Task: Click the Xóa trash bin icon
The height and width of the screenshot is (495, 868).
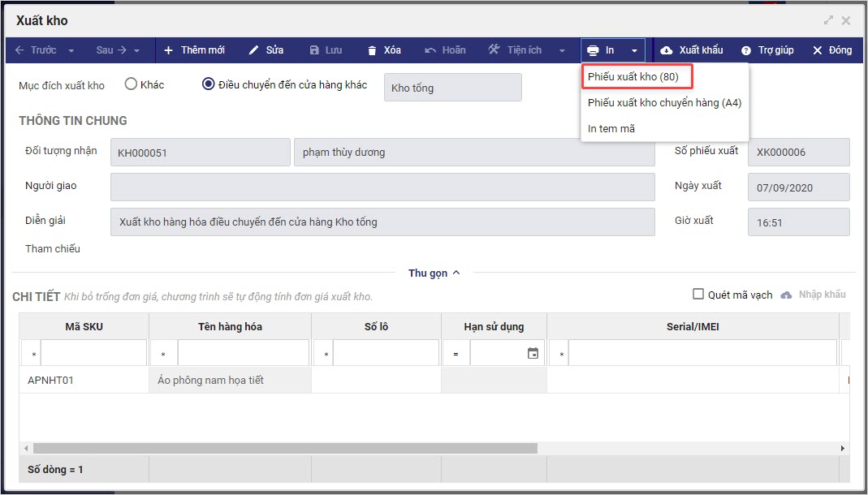Action: click(372, 50)
